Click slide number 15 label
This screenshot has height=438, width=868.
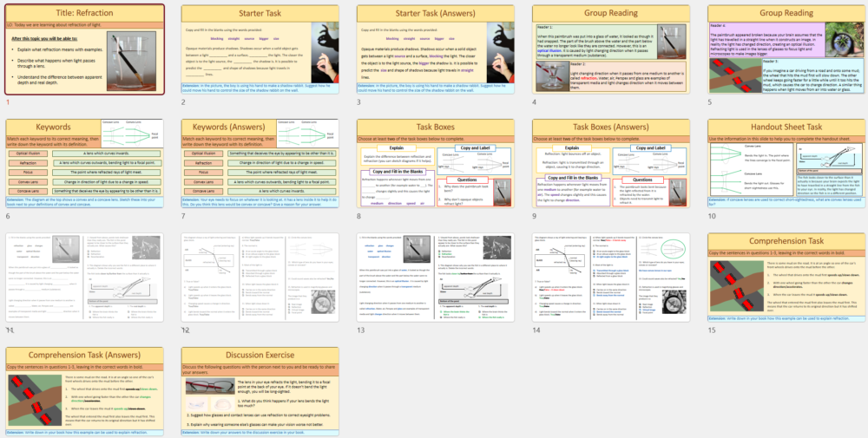click(712, 330)
